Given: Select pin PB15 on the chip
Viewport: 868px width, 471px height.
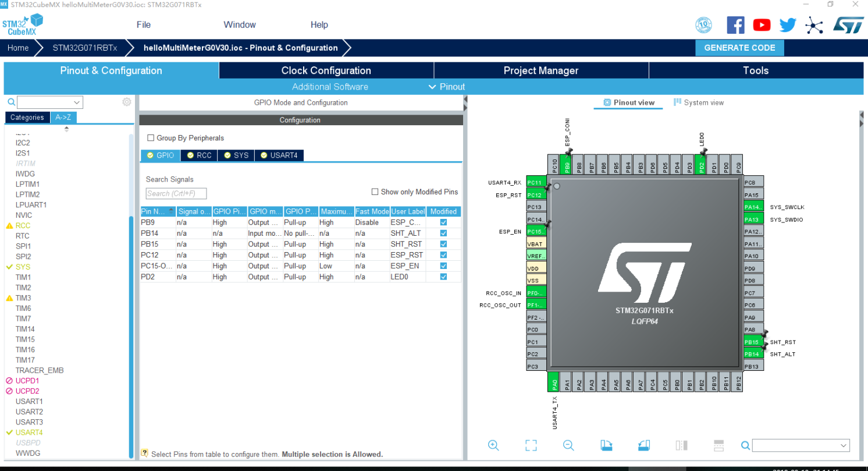Looking at the screenshot, I should coord(753,342).
